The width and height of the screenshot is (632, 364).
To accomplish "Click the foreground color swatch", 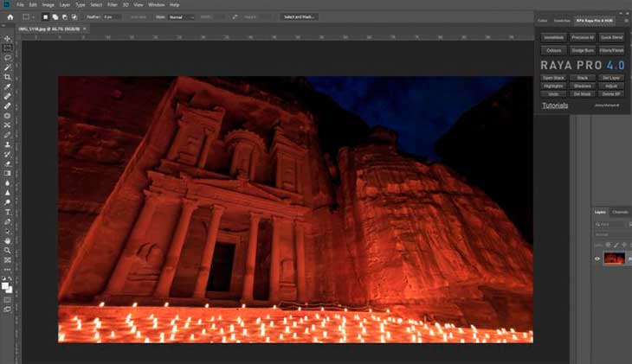I will click(5, 286).
